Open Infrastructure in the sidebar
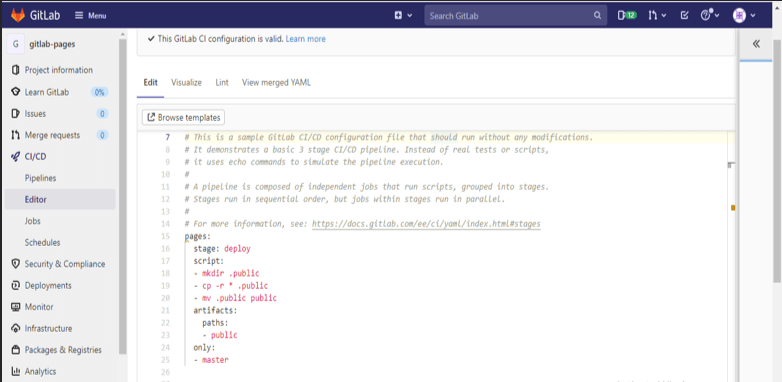Image resolution: width=782 pixels, height=382 pixels. tap(48, 328)
